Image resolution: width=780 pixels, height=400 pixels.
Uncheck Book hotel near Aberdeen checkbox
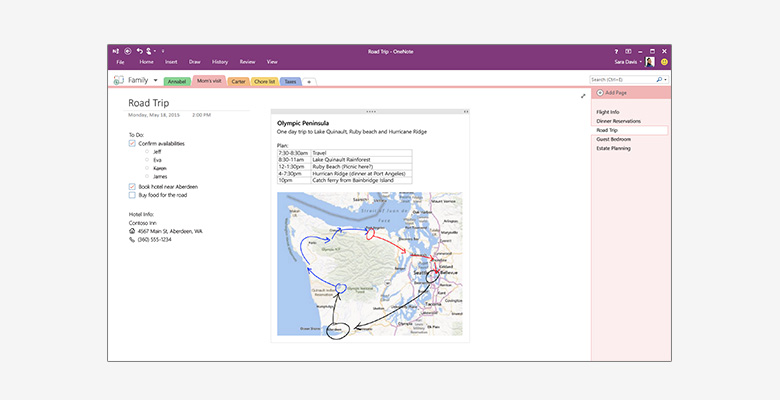click(x=132, y=186)
